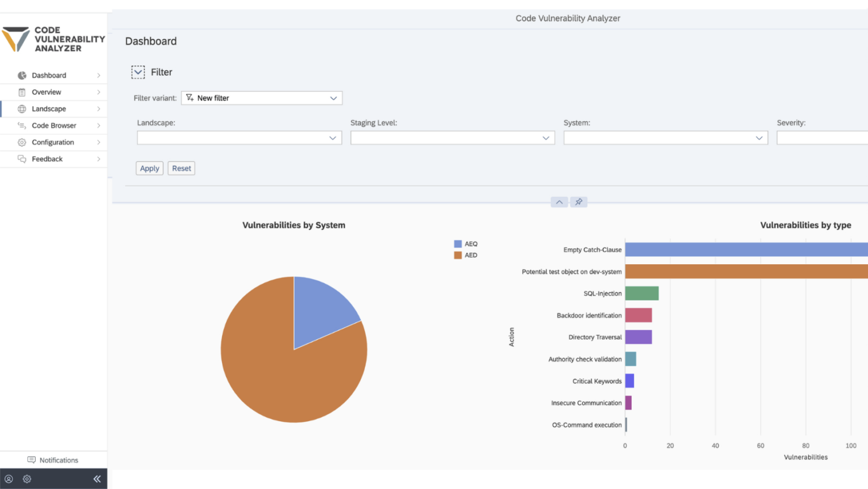Open the settings gear in the dark footer bar
The height and width of the screenshot is (489, 868).
27,479
